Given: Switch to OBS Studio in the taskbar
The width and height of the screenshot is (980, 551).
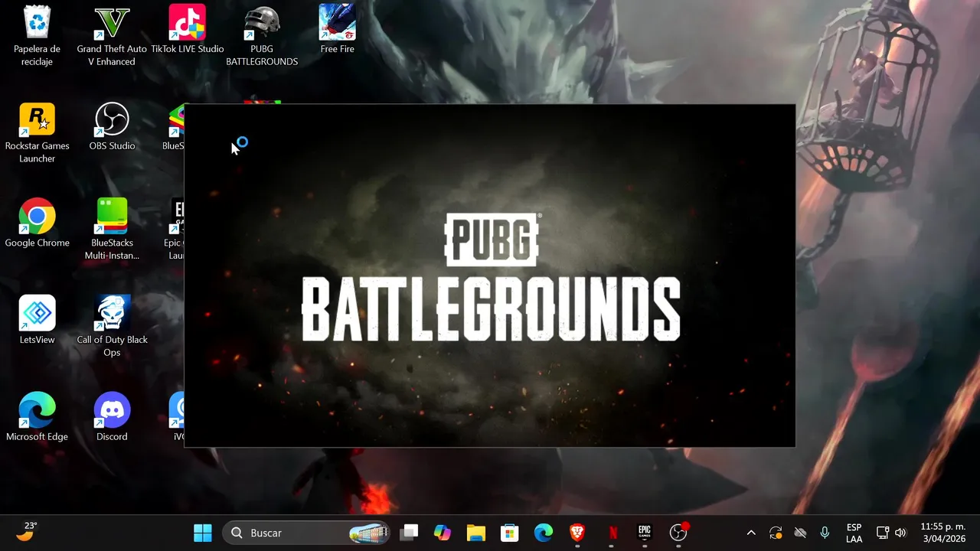Looking at the screenshot, I should point(678,533).
